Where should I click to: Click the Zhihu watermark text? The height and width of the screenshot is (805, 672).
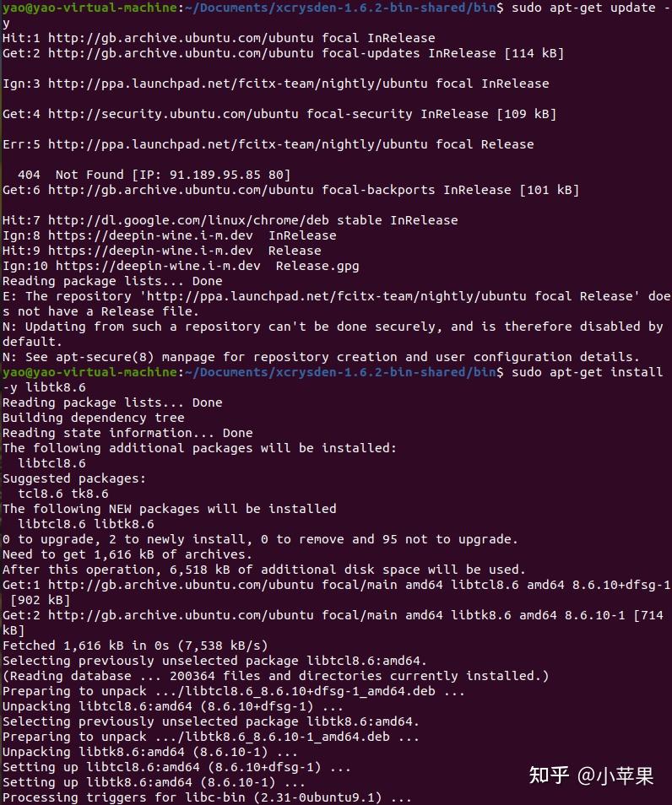[591, 775]
